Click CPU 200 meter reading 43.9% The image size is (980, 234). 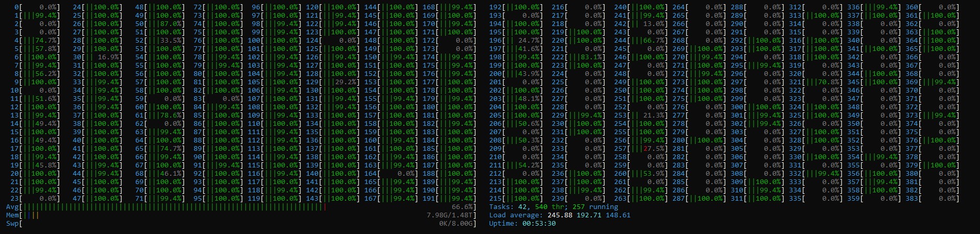coord(516,74)
